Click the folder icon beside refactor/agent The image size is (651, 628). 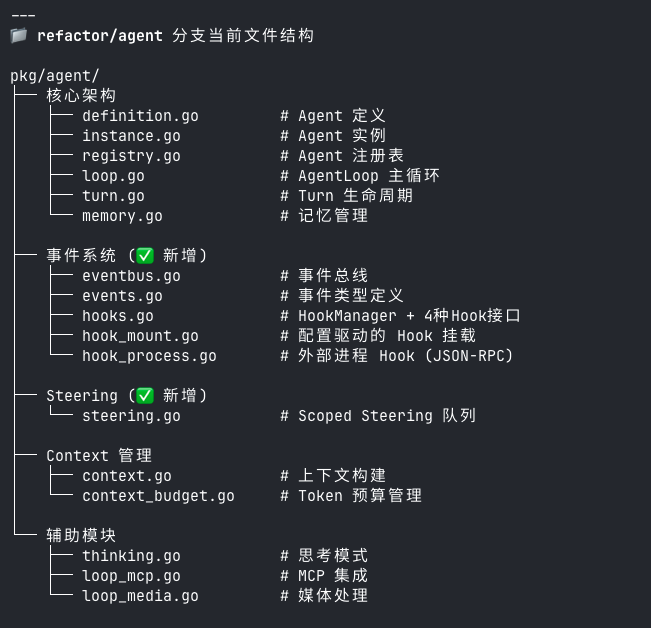point(18,36)
